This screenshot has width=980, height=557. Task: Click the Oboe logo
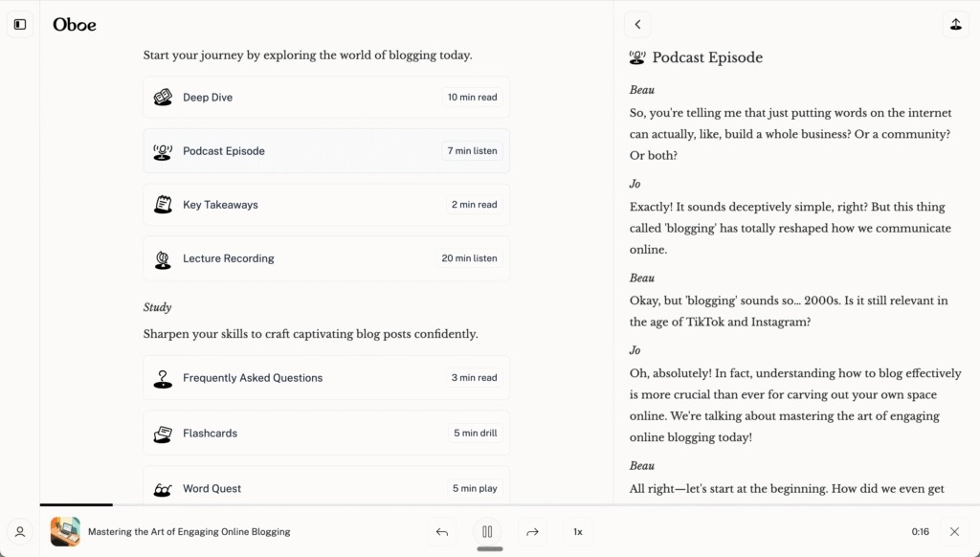coord(75,25)
